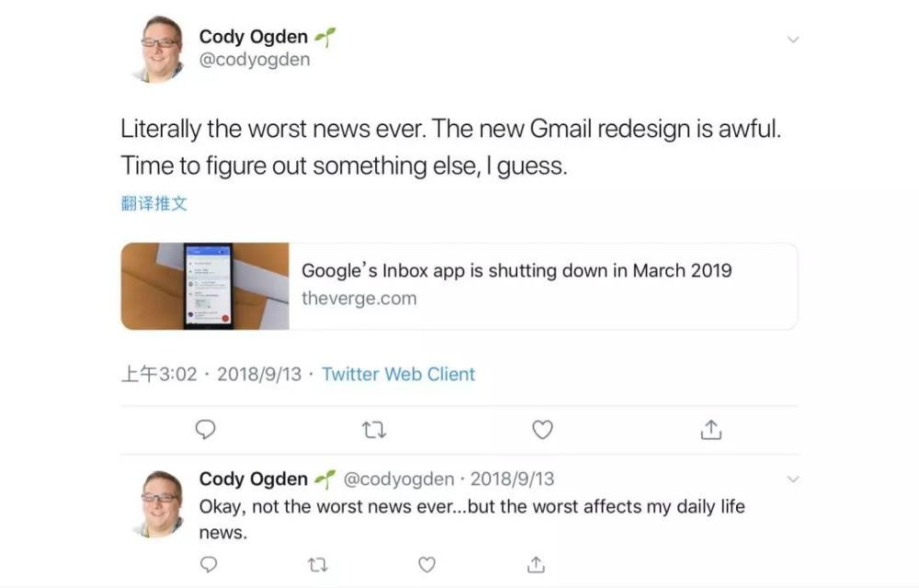Click the @codyogden handle under main name
The image size is (919, 588).
(x=255, y=60)
